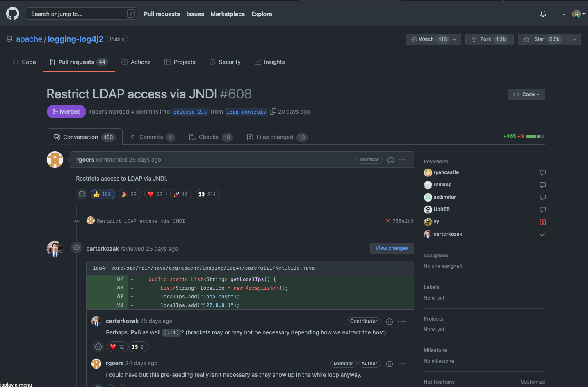588x387 pixels.
Task: Open the notifications bell
Action: coord(543,14)
